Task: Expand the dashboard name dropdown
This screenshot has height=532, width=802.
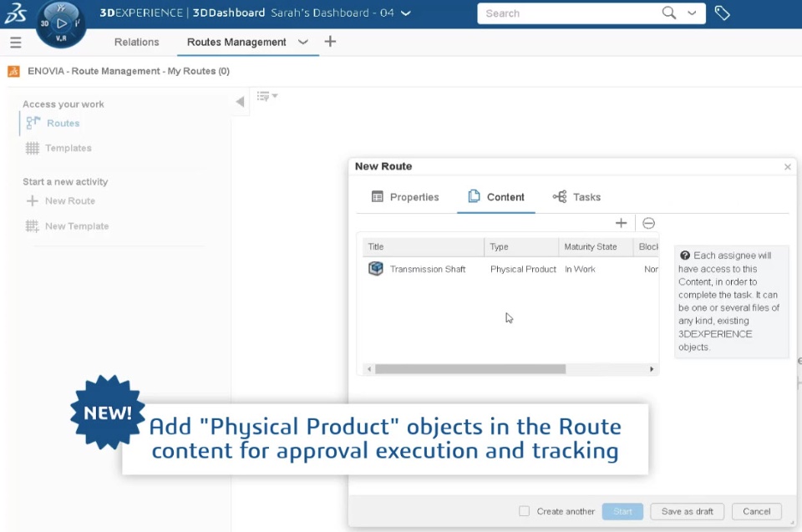Action: click(x=406, y=13)
